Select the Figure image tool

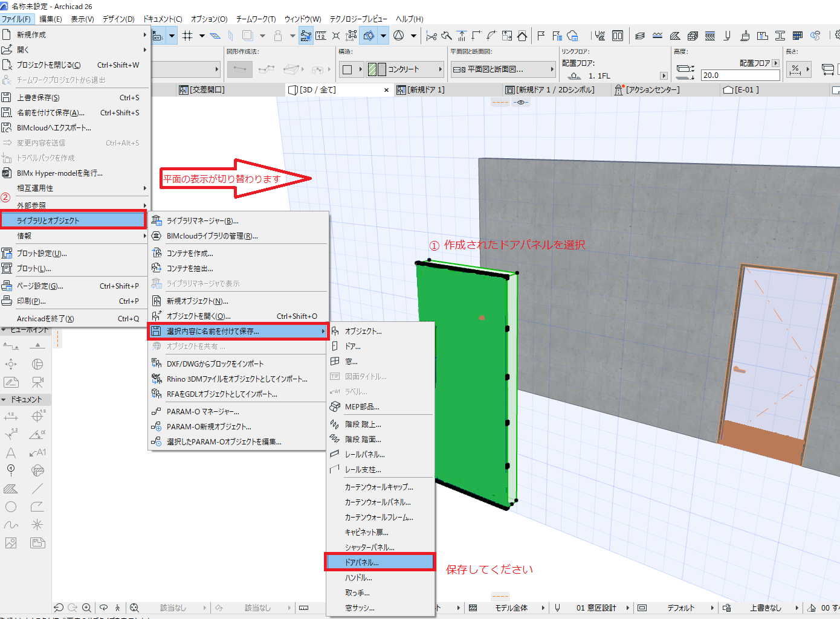pos(11,543)
